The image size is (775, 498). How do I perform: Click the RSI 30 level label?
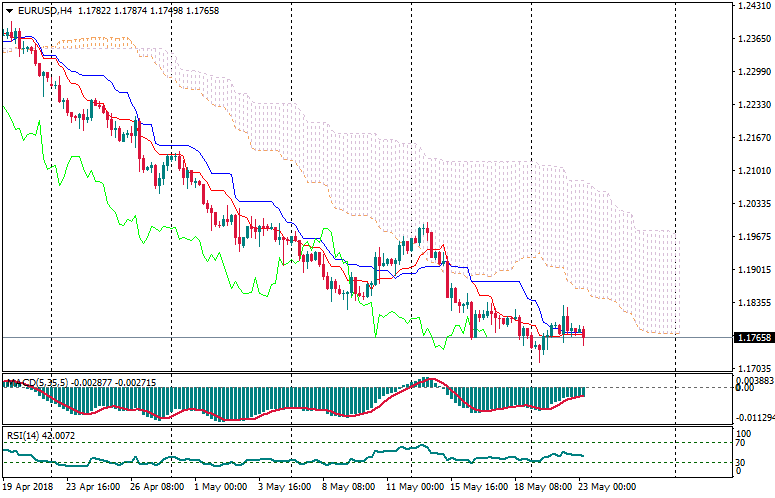coord(741,462)
